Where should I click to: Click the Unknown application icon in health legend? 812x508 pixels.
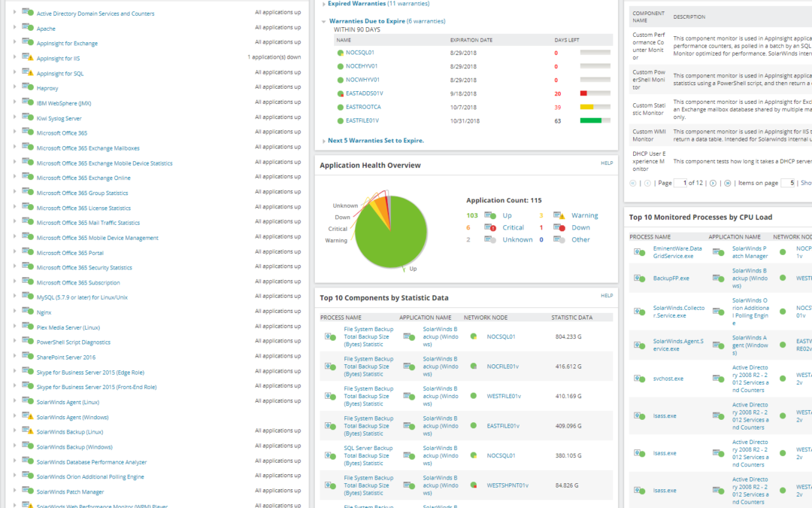490,239
